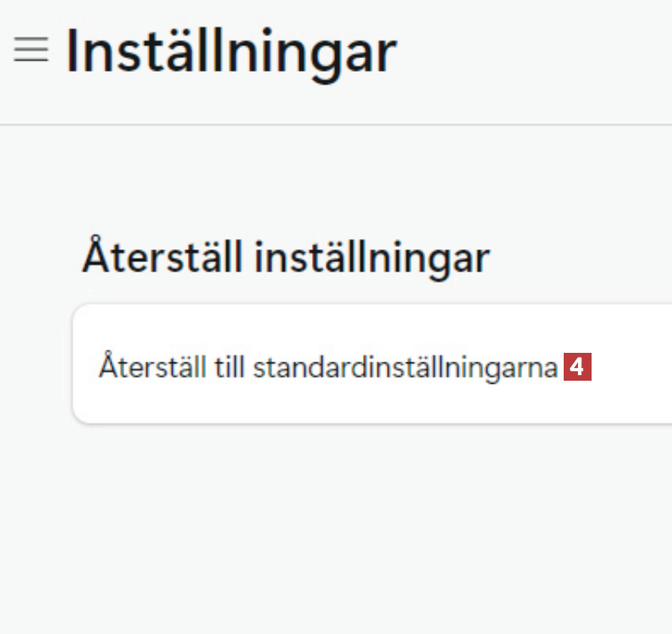The image size is (672, 634).
Task: Click the text Återställ in the section title
Action: 162,255
